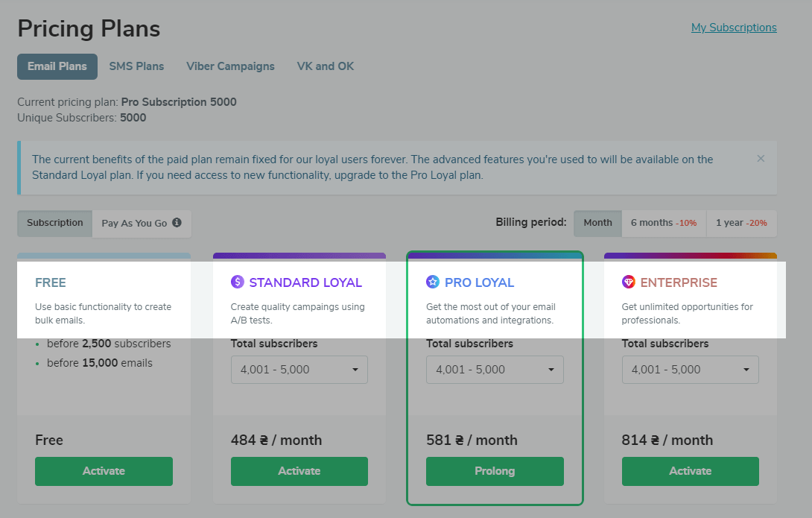Open Enterprise total subscribers dropdown
This screenshot has width=812, height=518.
(691, 370)
